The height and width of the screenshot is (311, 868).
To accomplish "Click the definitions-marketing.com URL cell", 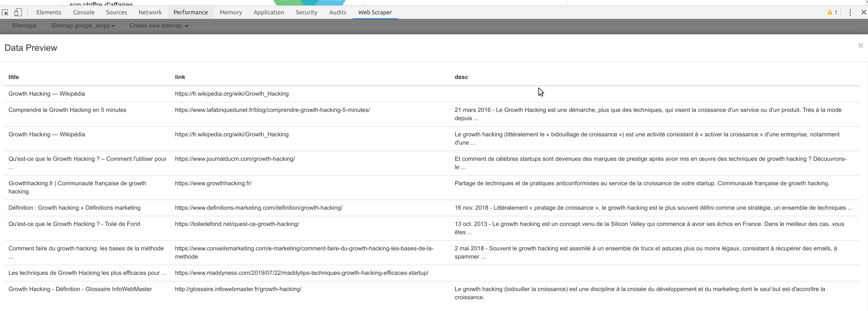I will point(259,208).
